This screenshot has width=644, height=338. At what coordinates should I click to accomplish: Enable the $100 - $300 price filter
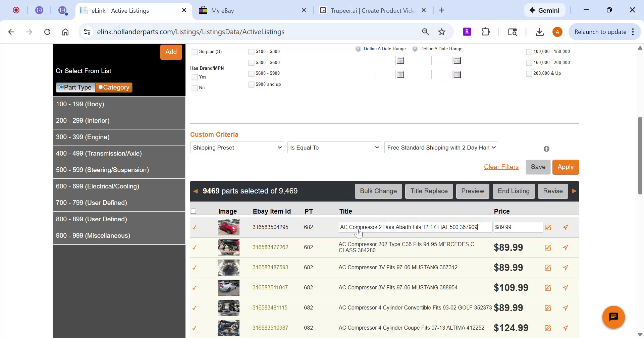[251, 52]
